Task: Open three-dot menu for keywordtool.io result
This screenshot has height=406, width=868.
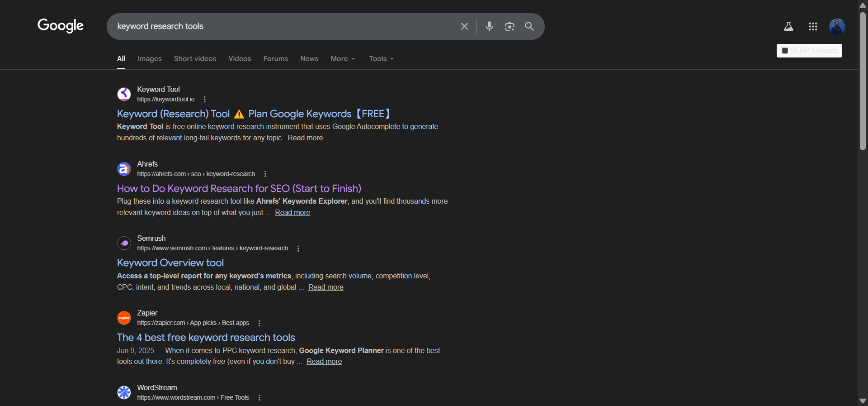Action: (204, 99)
